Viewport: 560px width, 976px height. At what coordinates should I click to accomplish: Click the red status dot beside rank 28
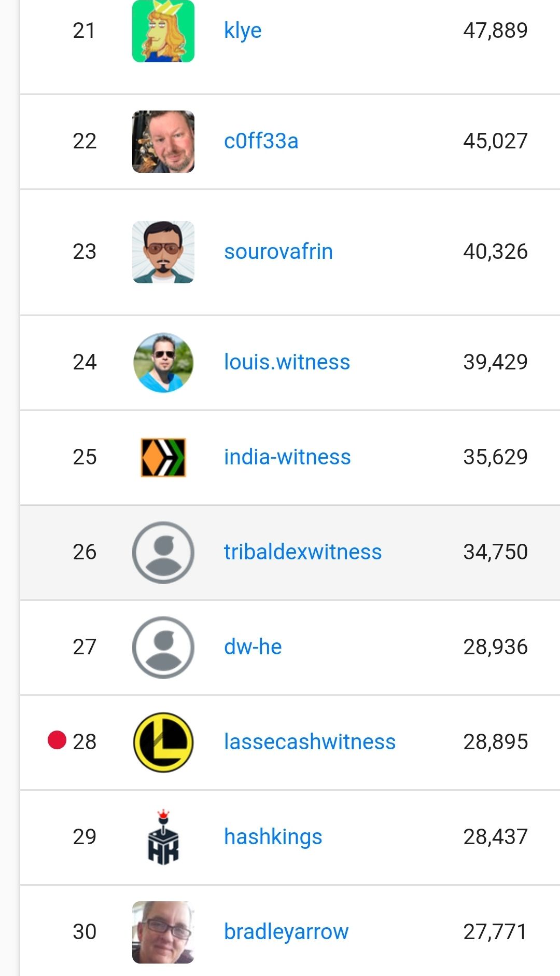(x=57, y=740)
